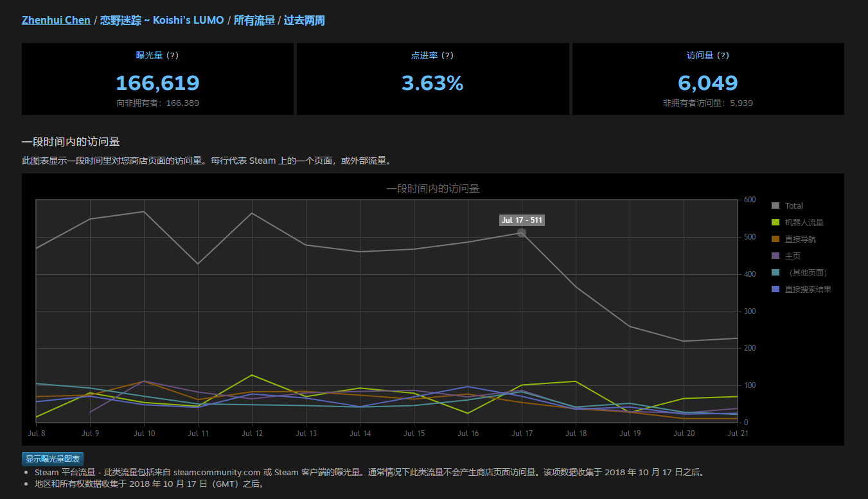
Task: Toggle the teal (其他页面) legend swatch
Action: [775, 273]
